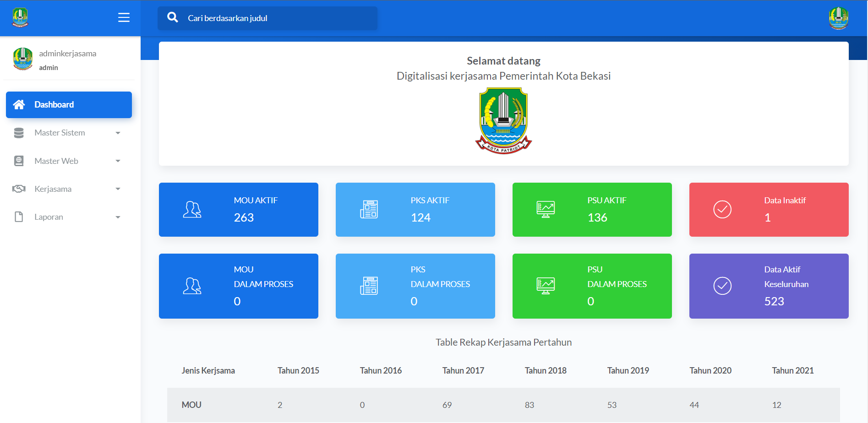
Task: Open the profile avatar in top right
Action: 838,18
